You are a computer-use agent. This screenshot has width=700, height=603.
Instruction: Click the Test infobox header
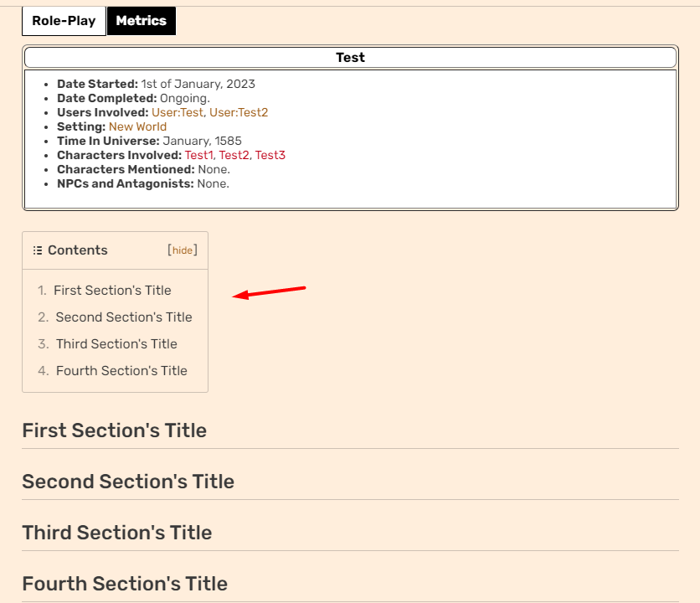click(x=350, y=58)
